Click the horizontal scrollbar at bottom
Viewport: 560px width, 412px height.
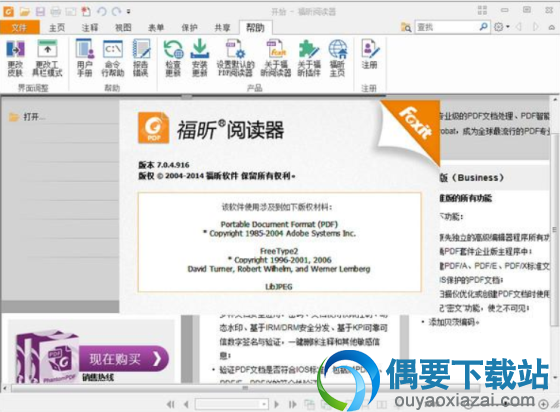pyautogui.click(x=246, y=388)
